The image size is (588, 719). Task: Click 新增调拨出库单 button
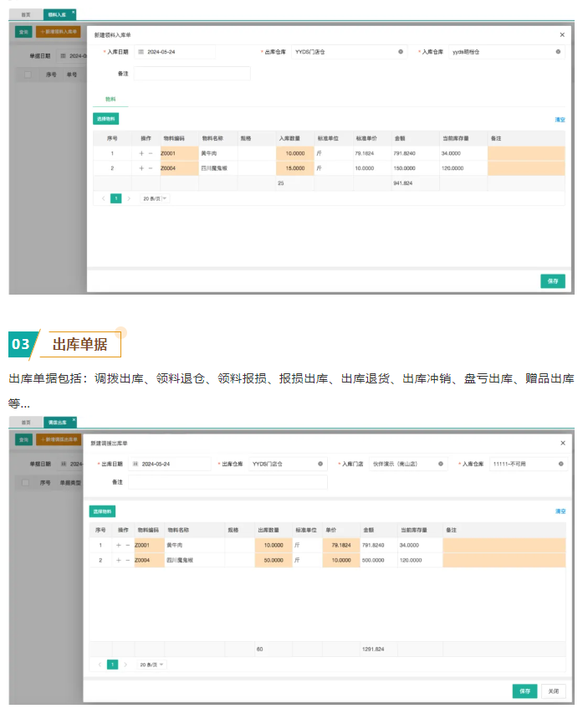59,439
